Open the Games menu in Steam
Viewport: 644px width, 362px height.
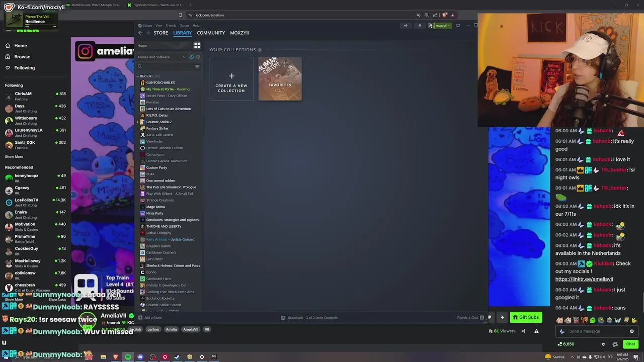point(185,26)
